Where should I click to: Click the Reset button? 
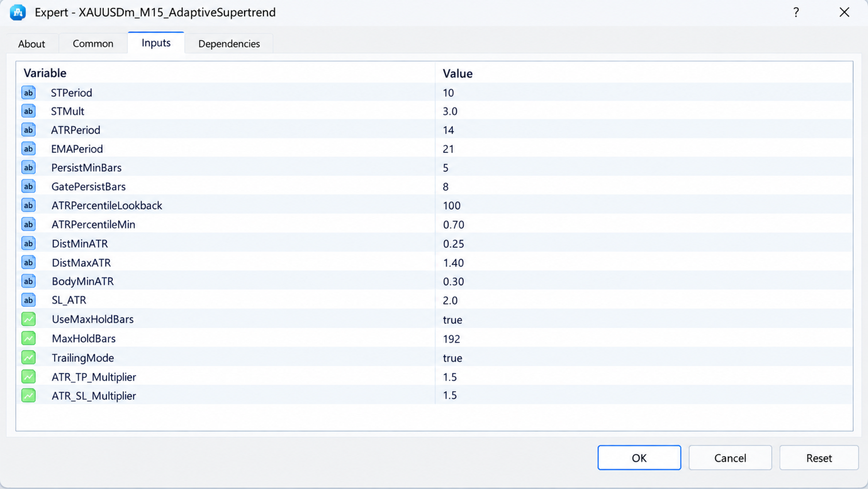[819, 458]
